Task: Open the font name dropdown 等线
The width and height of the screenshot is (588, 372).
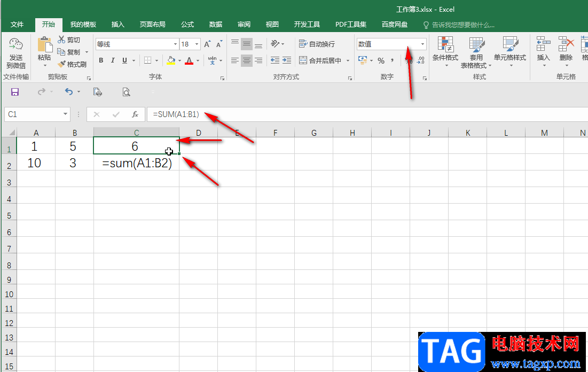Action: (x=175, y=44)
